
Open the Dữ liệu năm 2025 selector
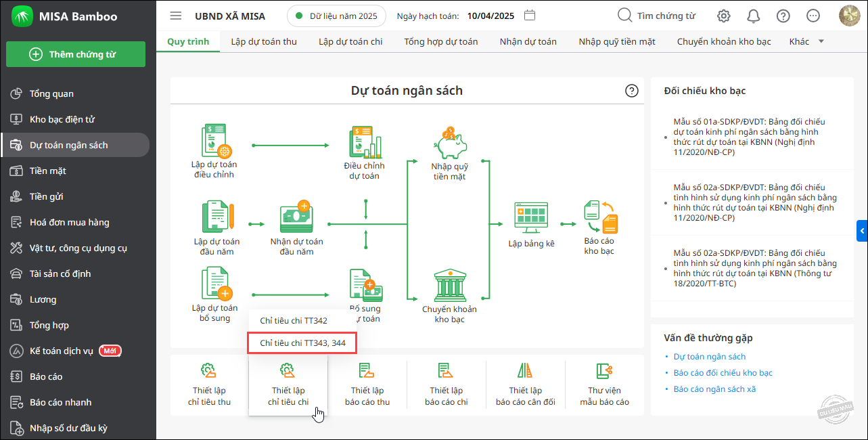click(x=336, y=16)
